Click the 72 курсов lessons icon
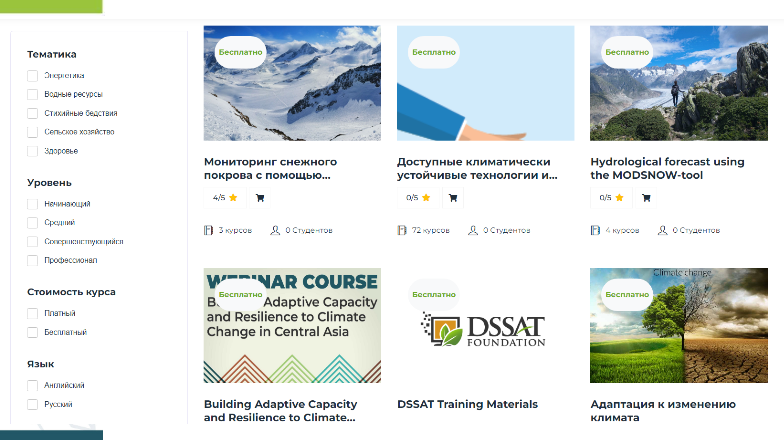This screenshot has width=784, height=440. click(402, 230)
